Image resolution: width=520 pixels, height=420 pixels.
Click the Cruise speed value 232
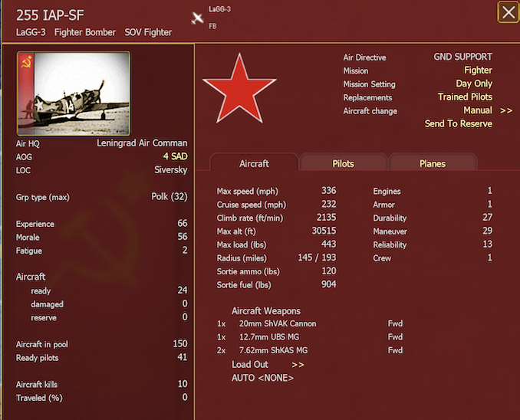(329, 204)
